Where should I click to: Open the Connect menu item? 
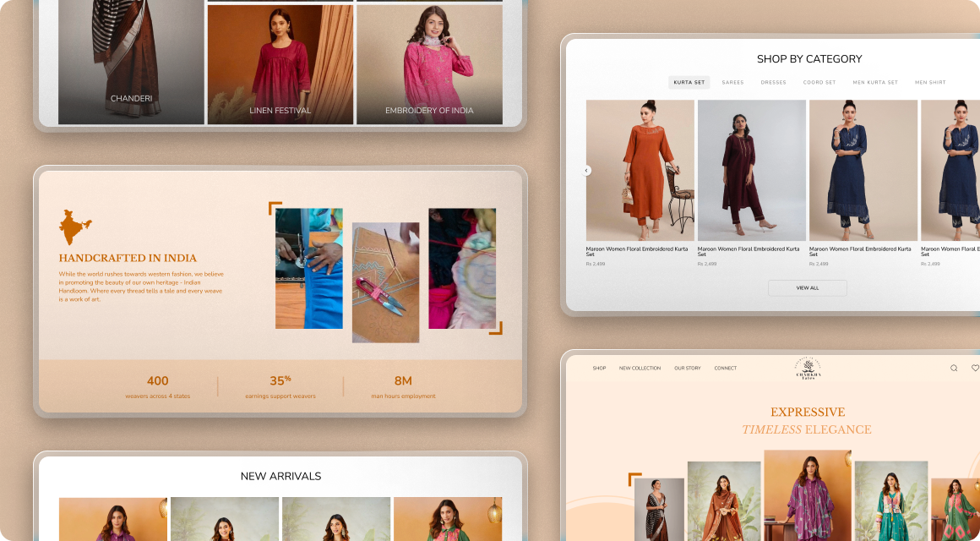726,369
